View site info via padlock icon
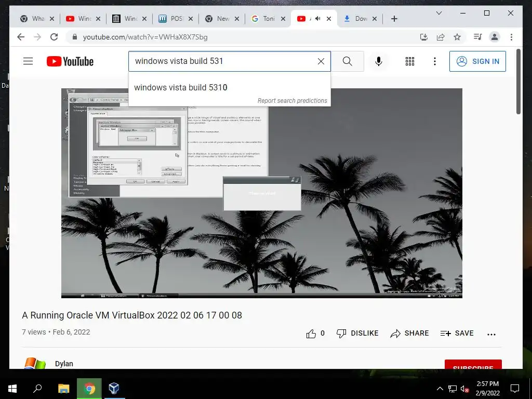The image size is (532, 399). pyautogui.click(x=75, y=37)
